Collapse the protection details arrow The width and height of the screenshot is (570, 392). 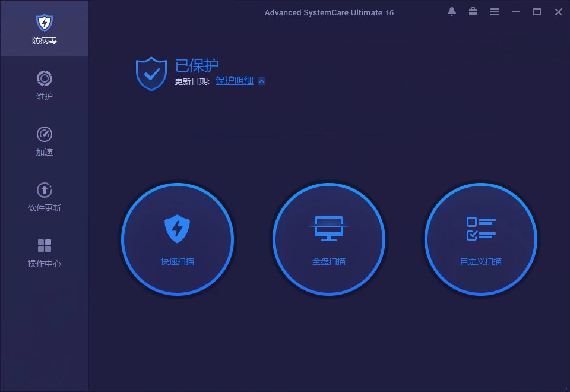coord(261,81)
